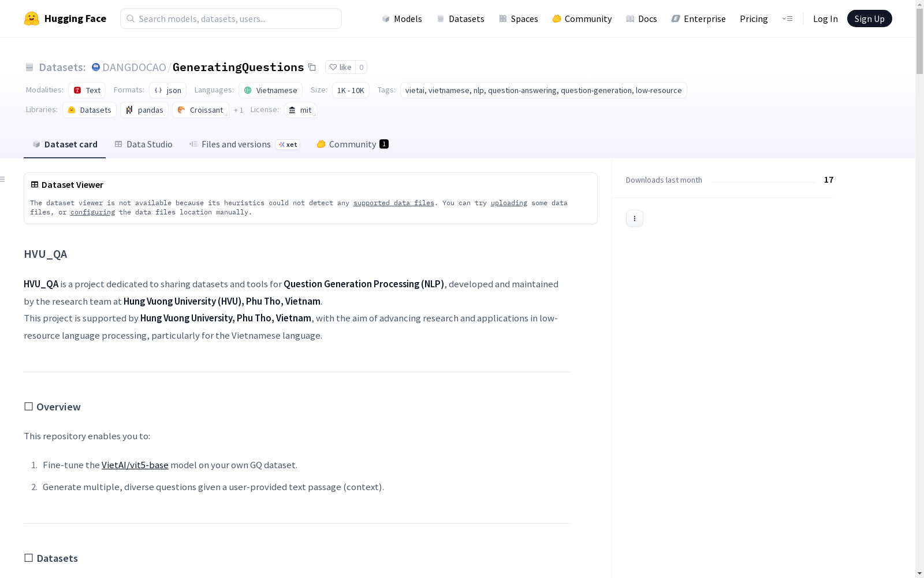
Task: Open the supported data files link
Action: point(393,203)
